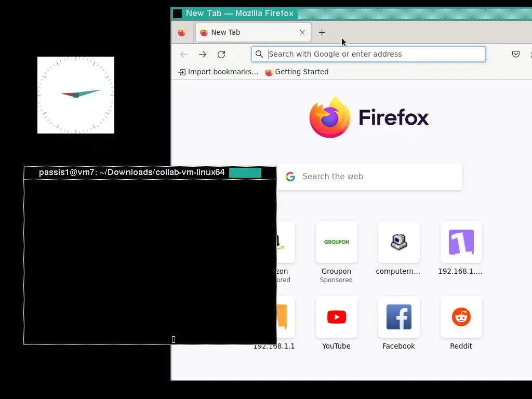Click the address bar search magnifier
Screen dimensions: 532x399
259,54
